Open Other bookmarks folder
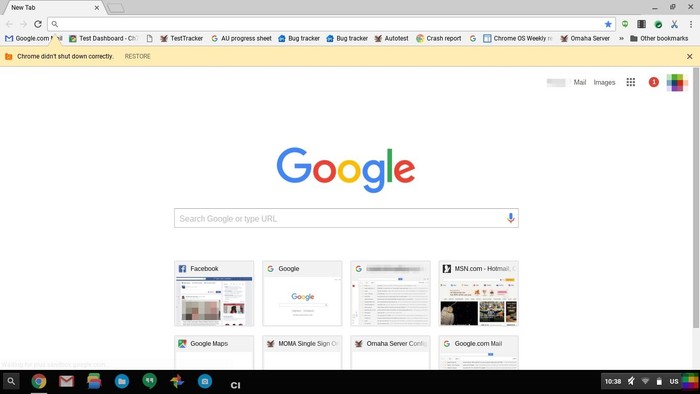This screenshot has height=394, width=700. pyautogui.click(x=659, y=38)
